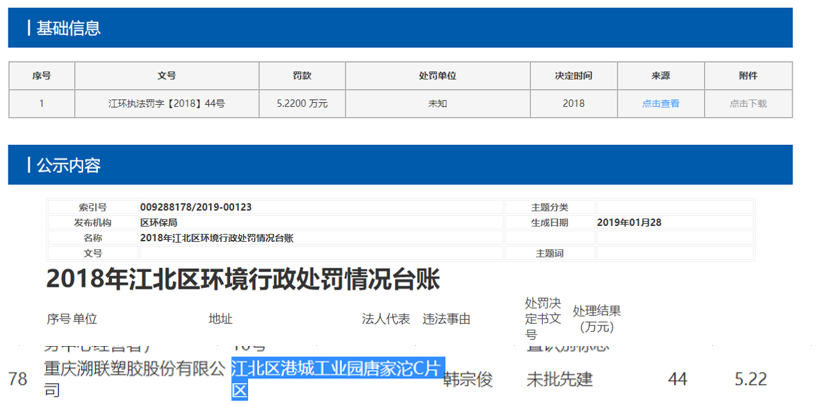Click the 索引号 label

(x=93, y=207)
